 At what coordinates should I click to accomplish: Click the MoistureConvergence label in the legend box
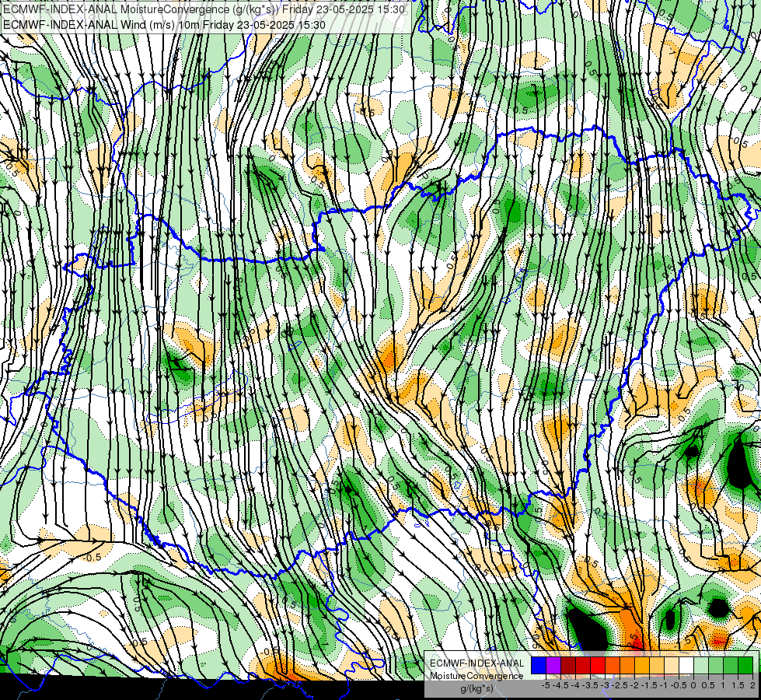[x=476, y=676]
